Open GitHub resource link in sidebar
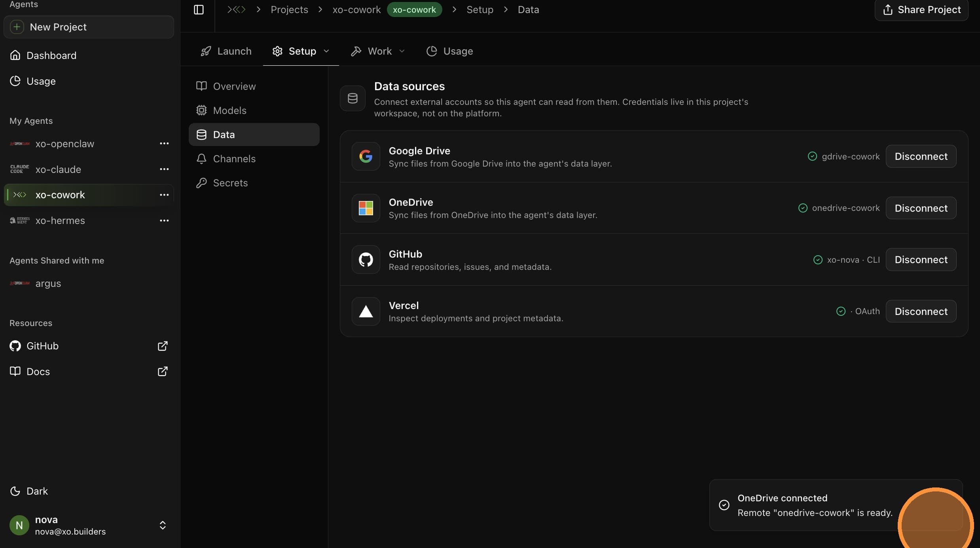980x548 pixels. click(89, 346)
